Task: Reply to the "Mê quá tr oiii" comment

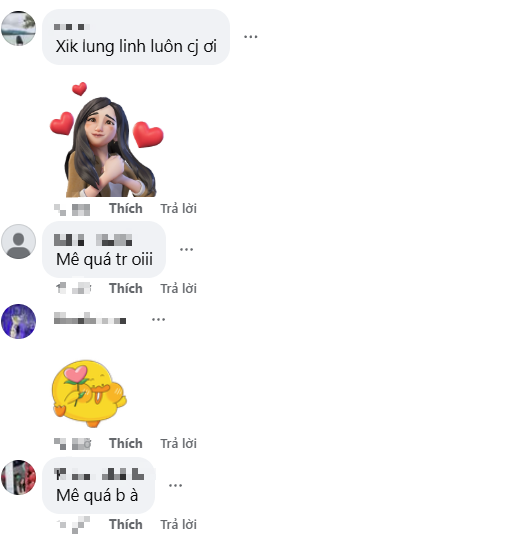Action: point(178,288)
